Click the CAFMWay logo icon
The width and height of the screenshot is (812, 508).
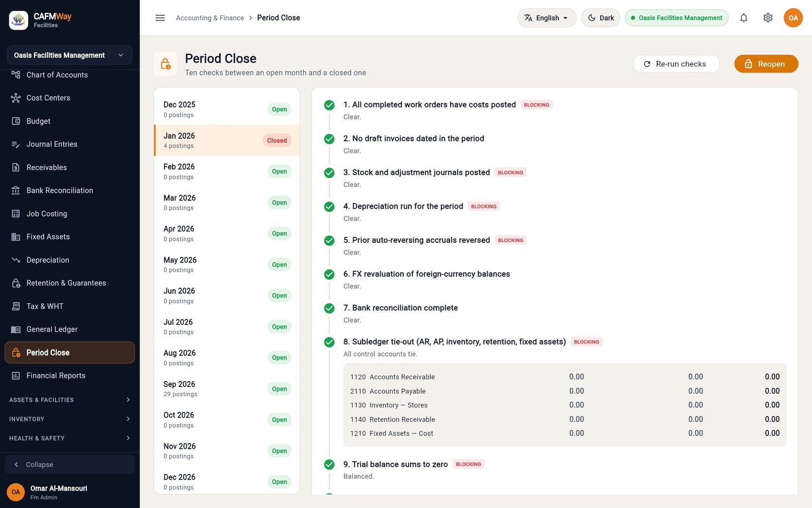coord(18,20)
